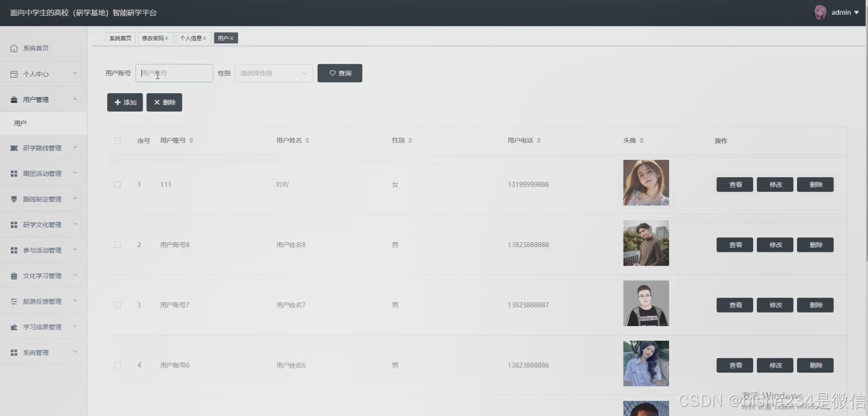Expand the 旅游反馈管理 chevron

[x=75, y=301]
